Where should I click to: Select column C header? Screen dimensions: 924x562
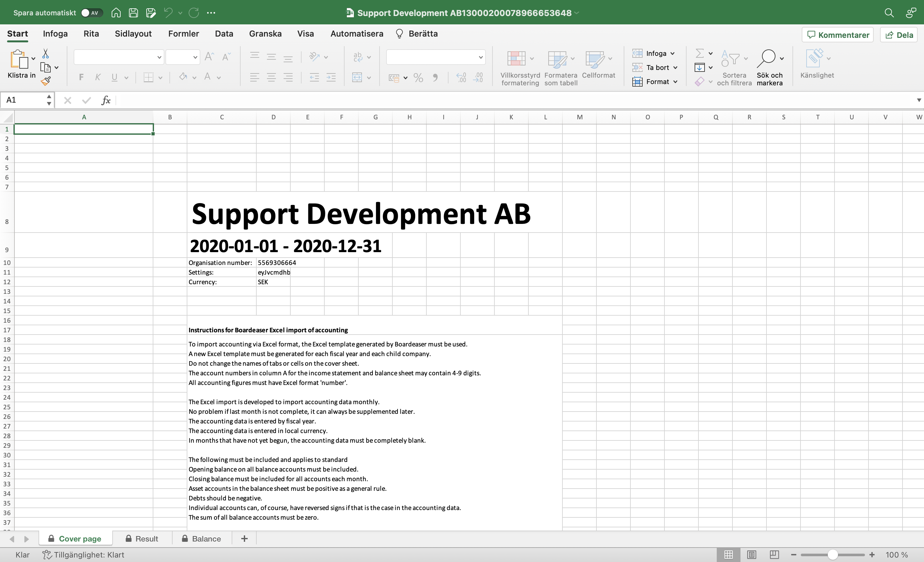tap(222, 117)
